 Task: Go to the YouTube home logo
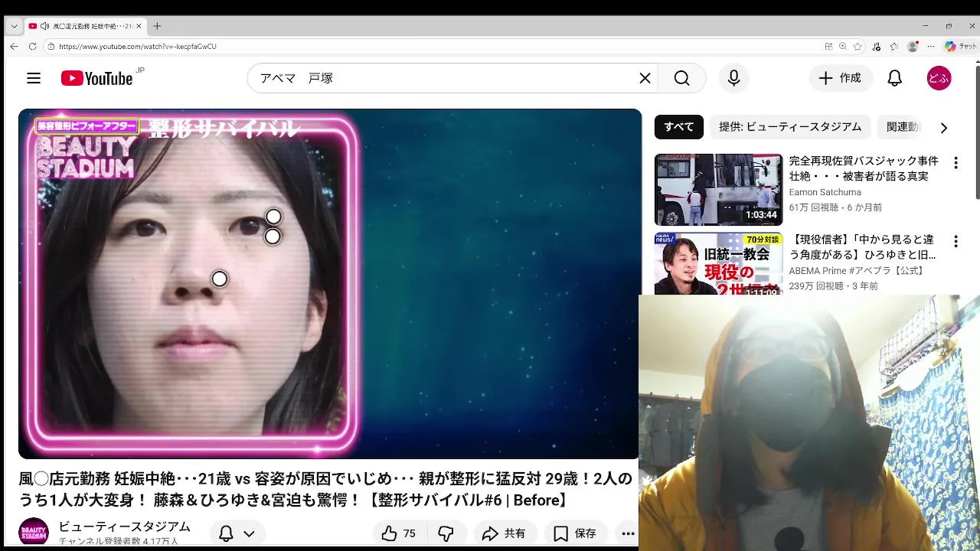pos(97,78)
